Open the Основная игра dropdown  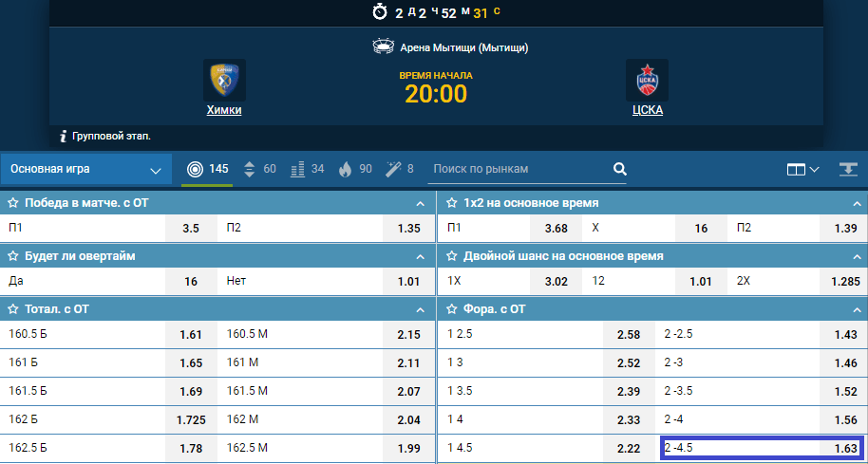click(85, 169)
